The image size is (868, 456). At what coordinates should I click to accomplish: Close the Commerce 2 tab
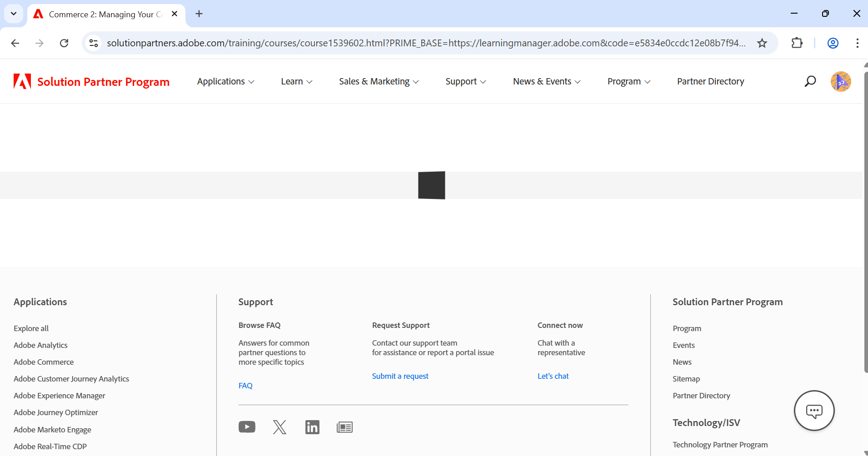tap(175, 14)
